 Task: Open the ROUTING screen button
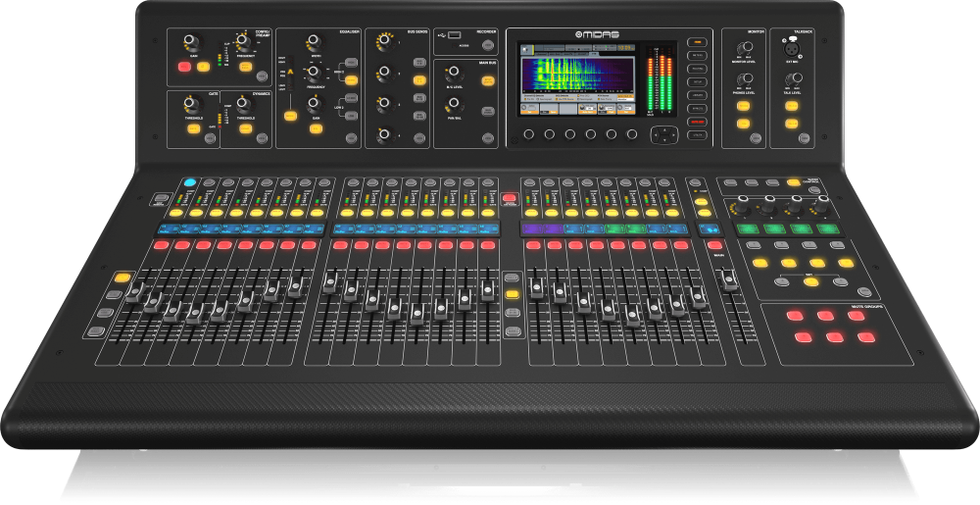697,69
